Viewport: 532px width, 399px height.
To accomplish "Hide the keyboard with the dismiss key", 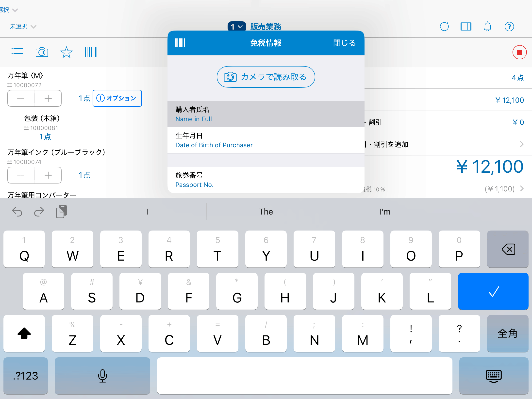I will 494,376.
